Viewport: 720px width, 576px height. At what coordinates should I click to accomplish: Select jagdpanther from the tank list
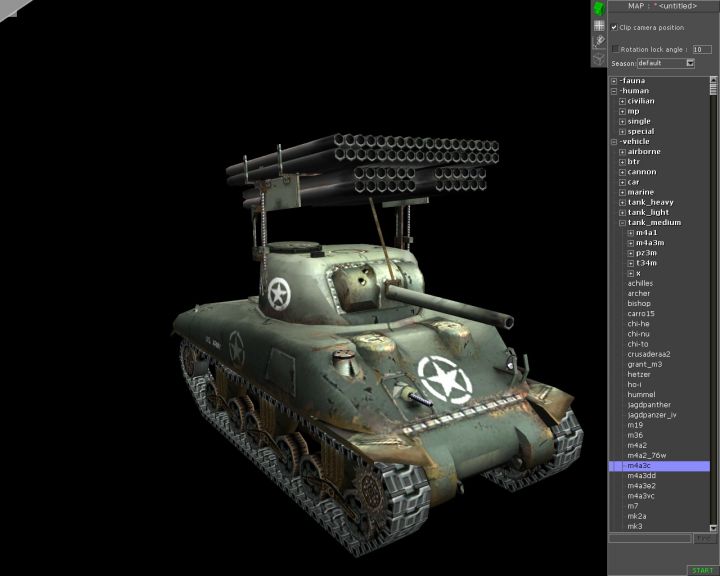649,405
